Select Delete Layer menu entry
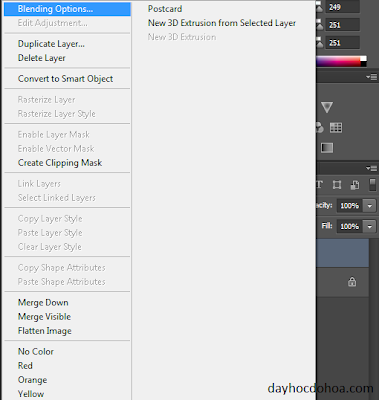This screenshot has height=400, width=379. point(42,58)
